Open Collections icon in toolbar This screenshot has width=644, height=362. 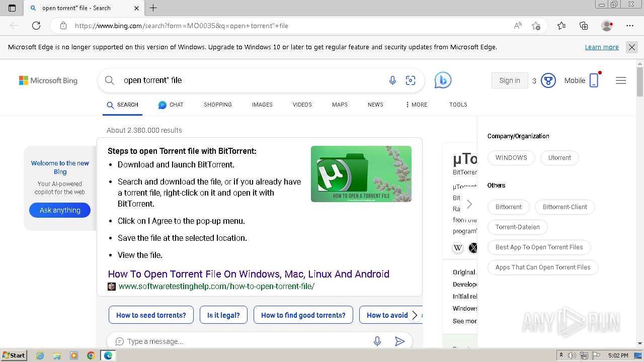tap(584, 26)
